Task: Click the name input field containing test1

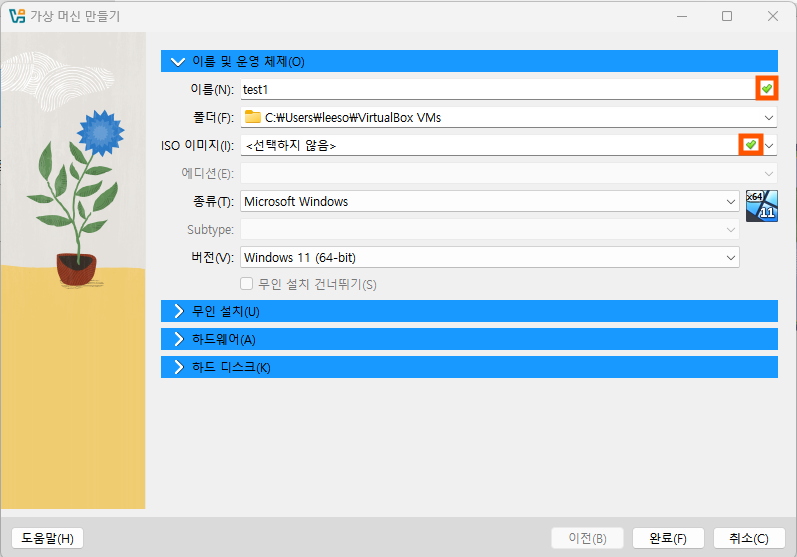Action: tap(498, 89)
